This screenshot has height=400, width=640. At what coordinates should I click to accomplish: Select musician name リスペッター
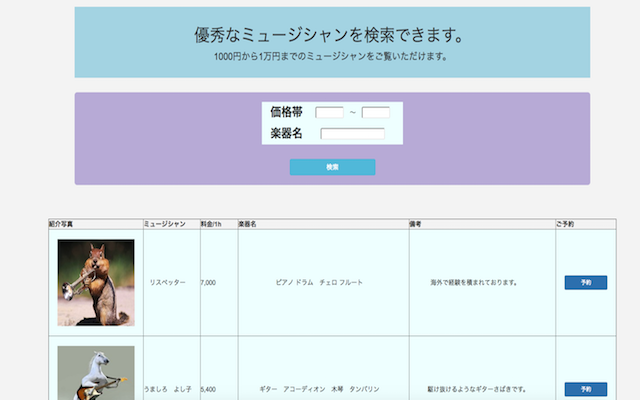pos(168,283)
